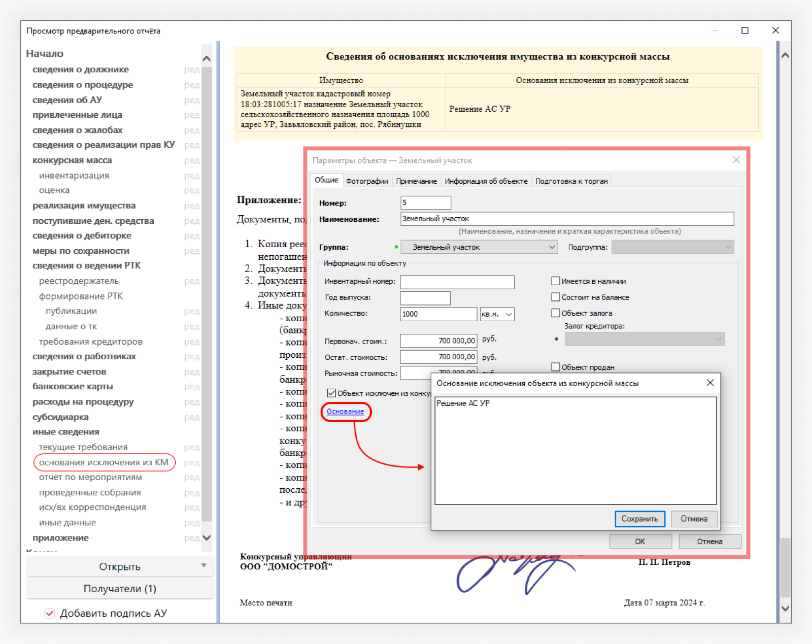Open текущие требования item

[83, 447]
